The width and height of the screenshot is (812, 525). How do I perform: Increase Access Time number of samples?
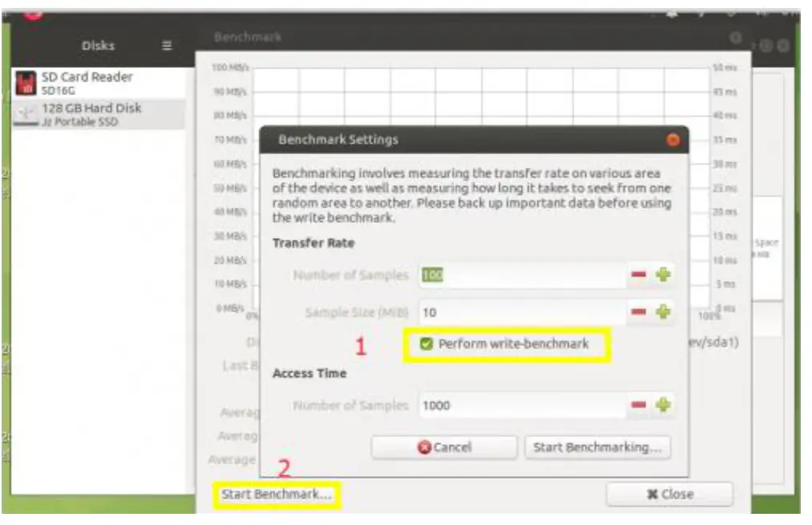click(x=663, y=404)
